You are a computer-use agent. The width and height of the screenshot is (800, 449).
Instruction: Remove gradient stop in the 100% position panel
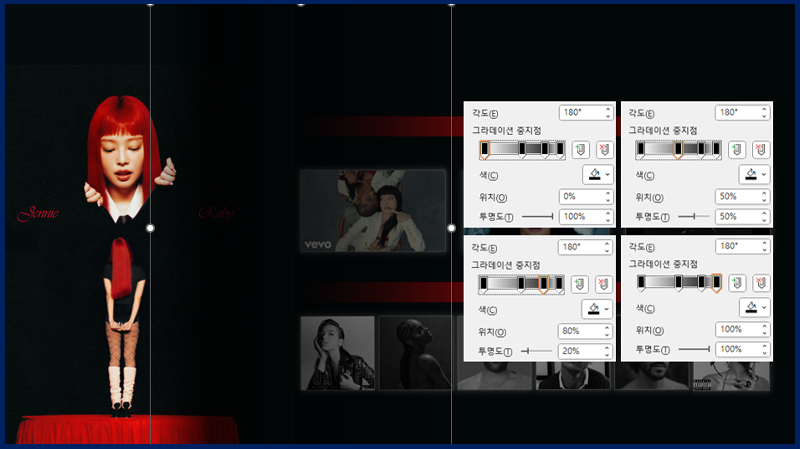[x=761, y=283]
